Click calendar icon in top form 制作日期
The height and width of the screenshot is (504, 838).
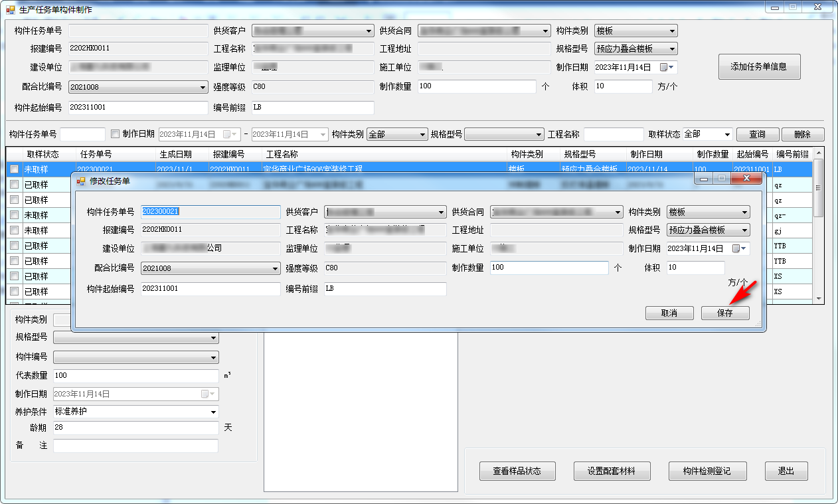tap(665, 67)
